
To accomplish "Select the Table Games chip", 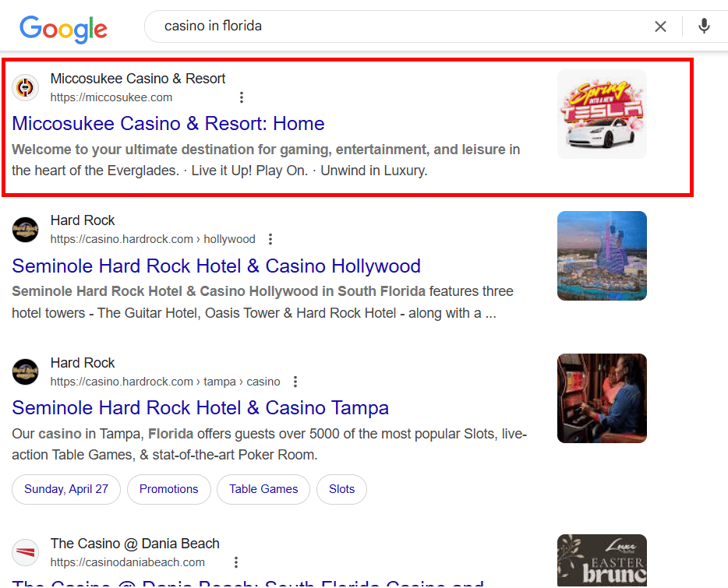I will tap(263, 489).
